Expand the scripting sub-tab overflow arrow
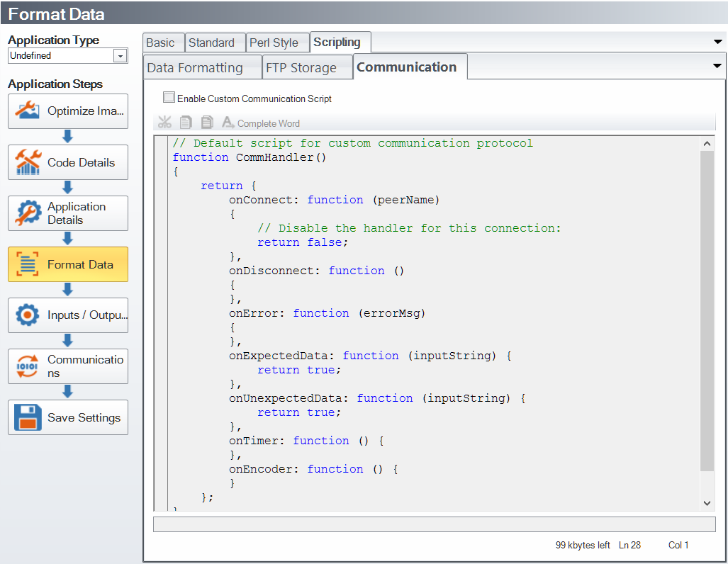Image resolution: width=728 pixels, height=564 pixels. (x=717, y=66)
